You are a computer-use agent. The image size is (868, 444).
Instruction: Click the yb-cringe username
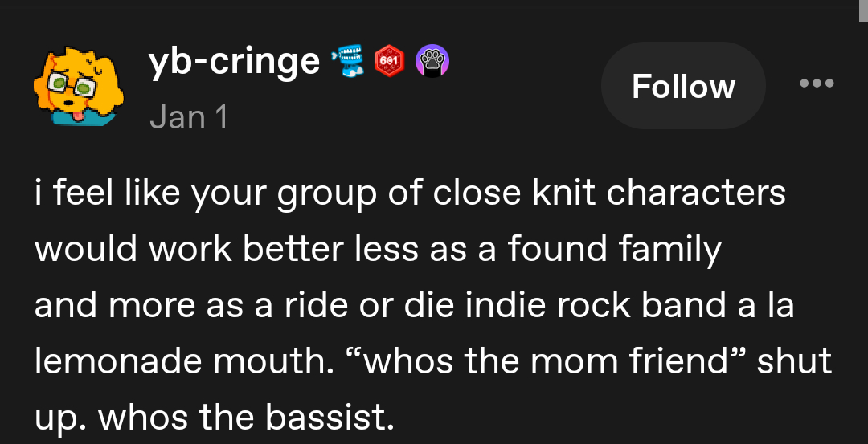pos(235,62)
